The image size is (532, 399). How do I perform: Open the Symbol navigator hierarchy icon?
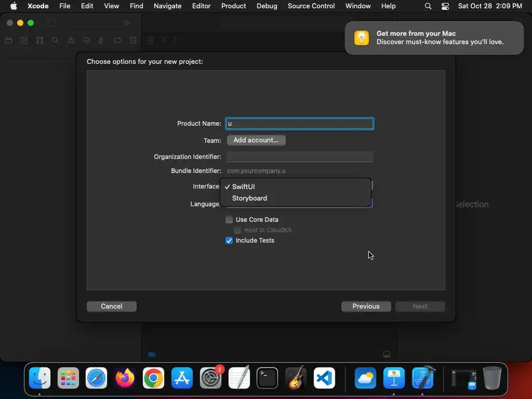tap(39, 41)
